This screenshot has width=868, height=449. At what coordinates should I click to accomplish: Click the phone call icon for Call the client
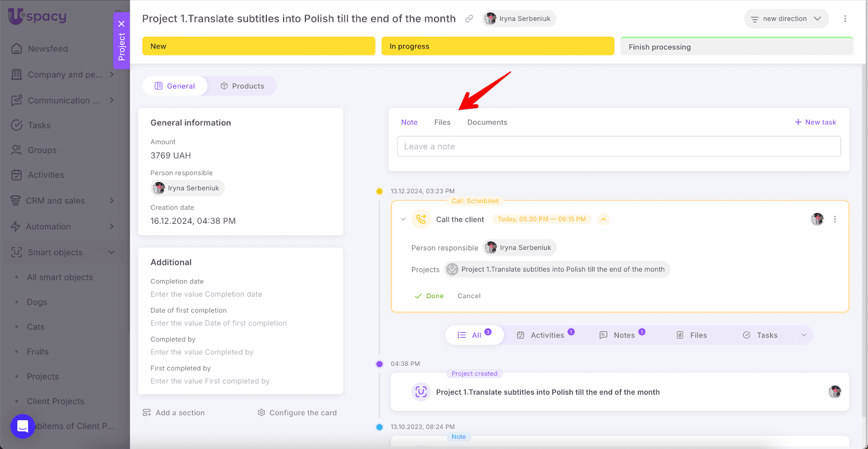point(421,219)
